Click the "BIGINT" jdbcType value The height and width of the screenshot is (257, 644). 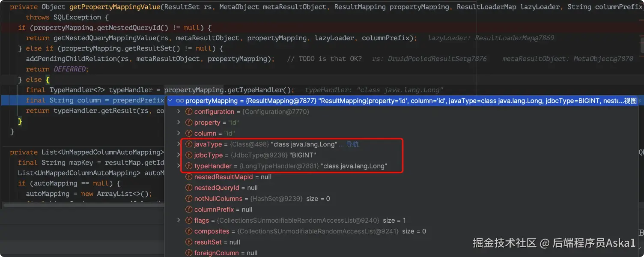click(303, 155)
